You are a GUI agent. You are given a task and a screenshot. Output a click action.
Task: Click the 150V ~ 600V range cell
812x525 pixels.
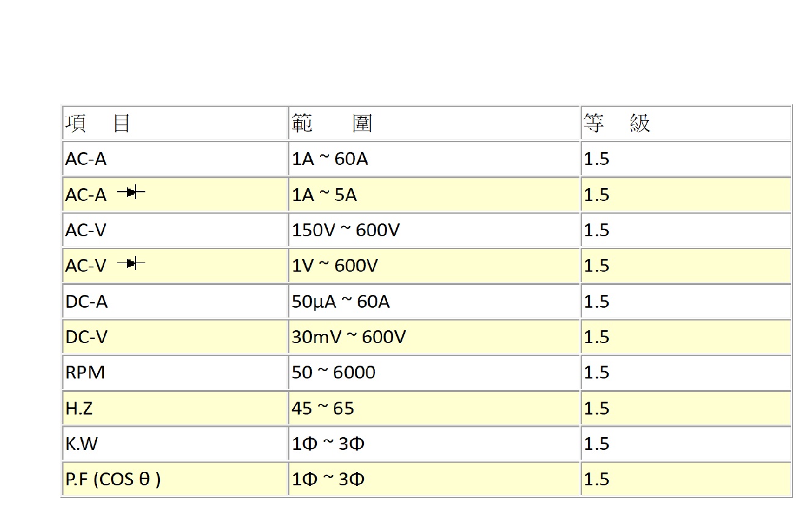coord(346,230)
